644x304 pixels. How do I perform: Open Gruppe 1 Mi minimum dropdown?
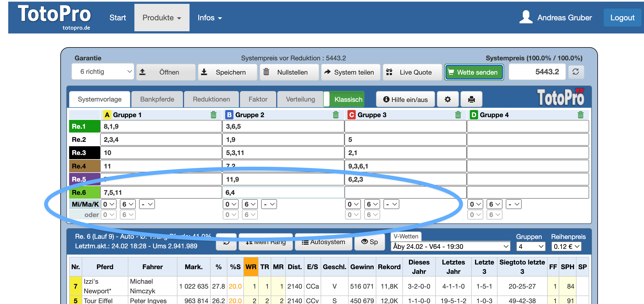point(109,204)
